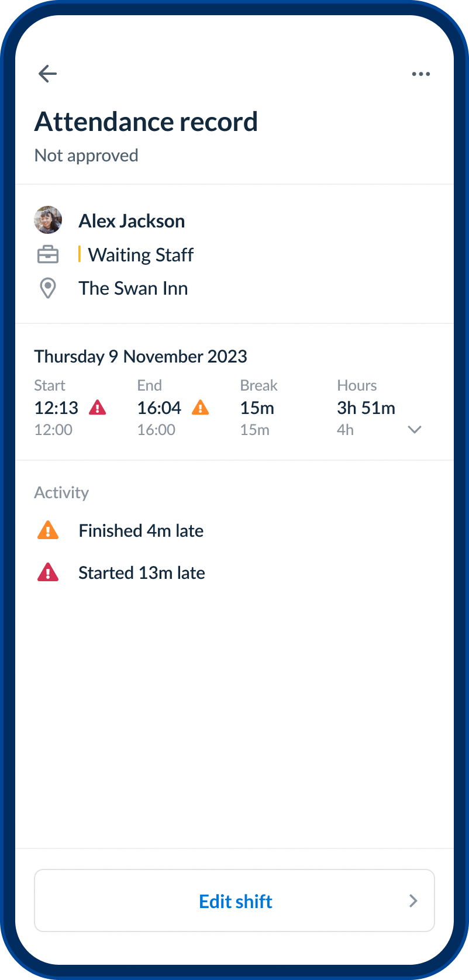Expand hours details with chevron down
469x980 pixels.
[x=415, y=430]
